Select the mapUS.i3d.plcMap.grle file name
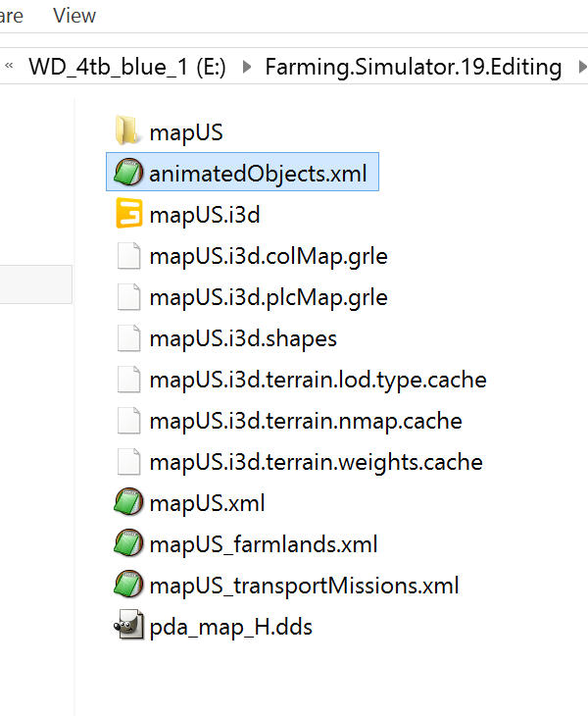588x716 pixels. coord(269,297)
